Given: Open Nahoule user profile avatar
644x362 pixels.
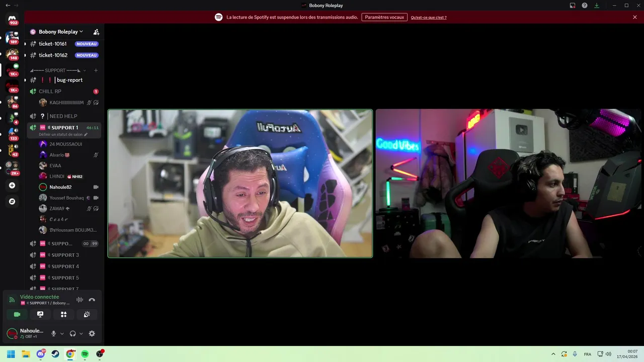Looking at the screenshot, I should tap(12, 333).
